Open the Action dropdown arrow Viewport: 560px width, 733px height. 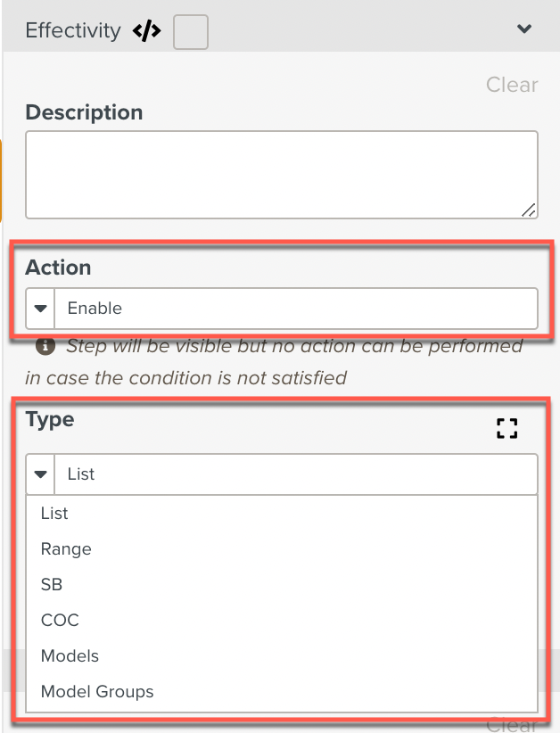tap(41, 309)
